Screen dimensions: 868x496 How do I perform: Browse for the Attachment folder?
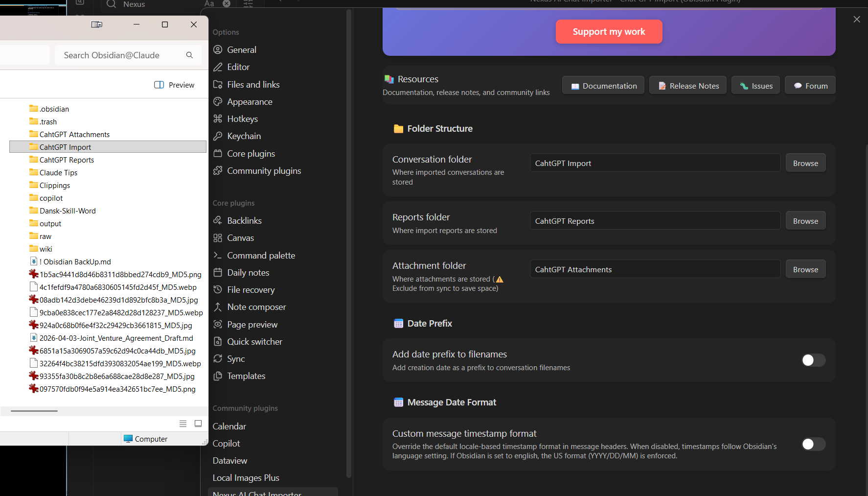(x=805, y=269)
